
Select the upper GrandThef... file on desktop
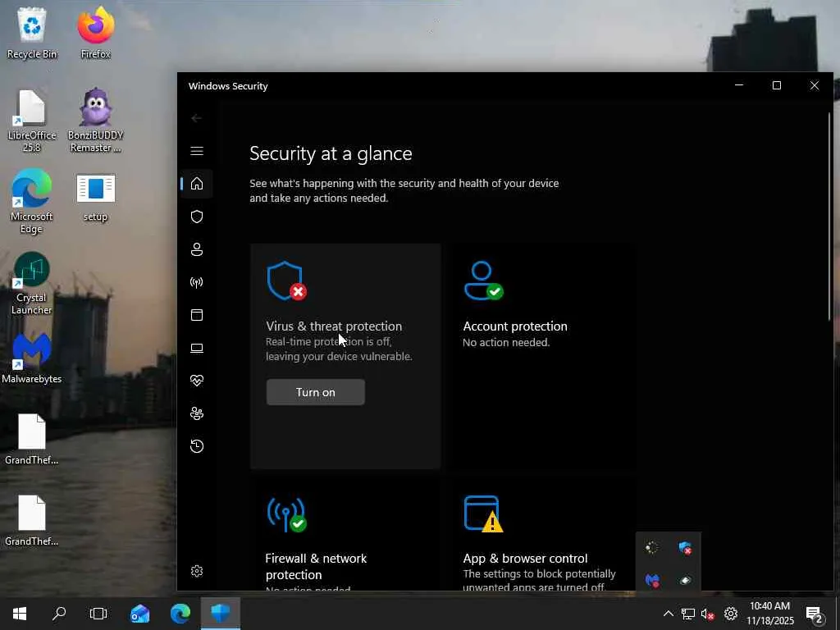tap(32, 440)
